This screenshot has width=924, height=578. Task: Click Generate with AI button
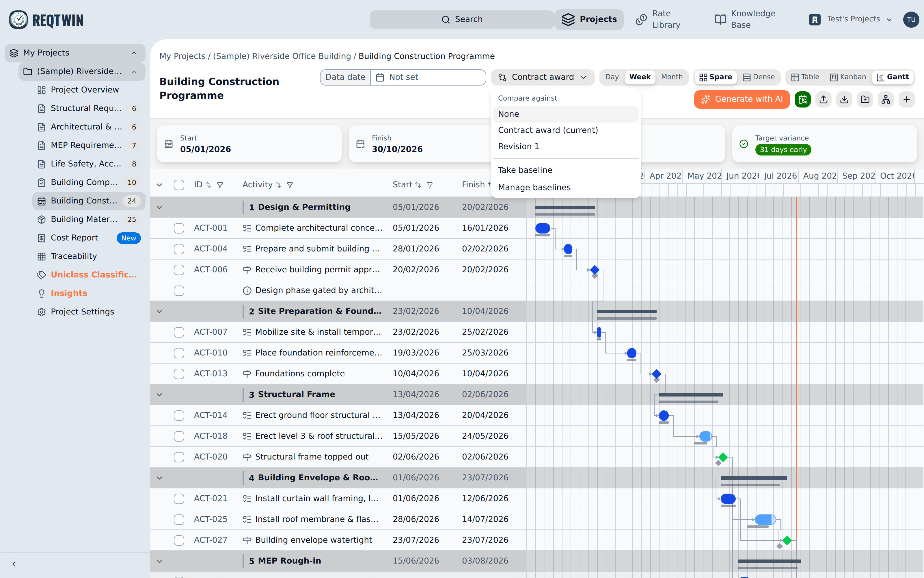(x=742, y=99)
